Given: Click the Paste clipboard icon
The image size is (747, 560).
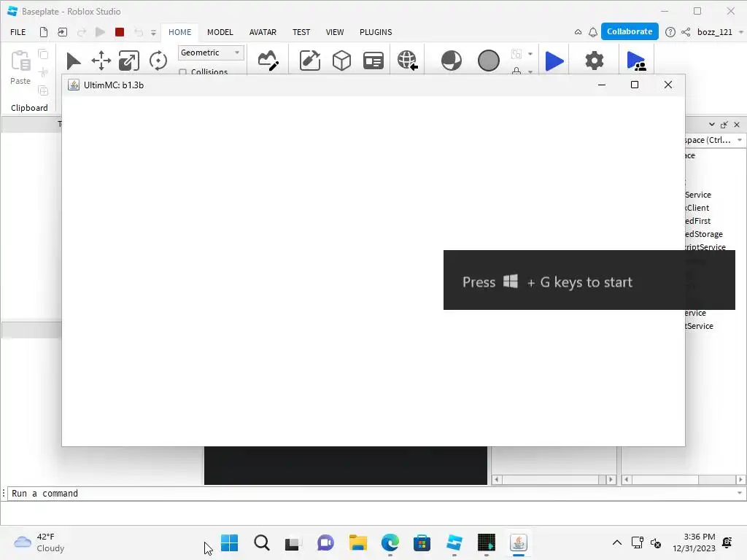Looking at the screenshot, I should [x=20, y=61].
